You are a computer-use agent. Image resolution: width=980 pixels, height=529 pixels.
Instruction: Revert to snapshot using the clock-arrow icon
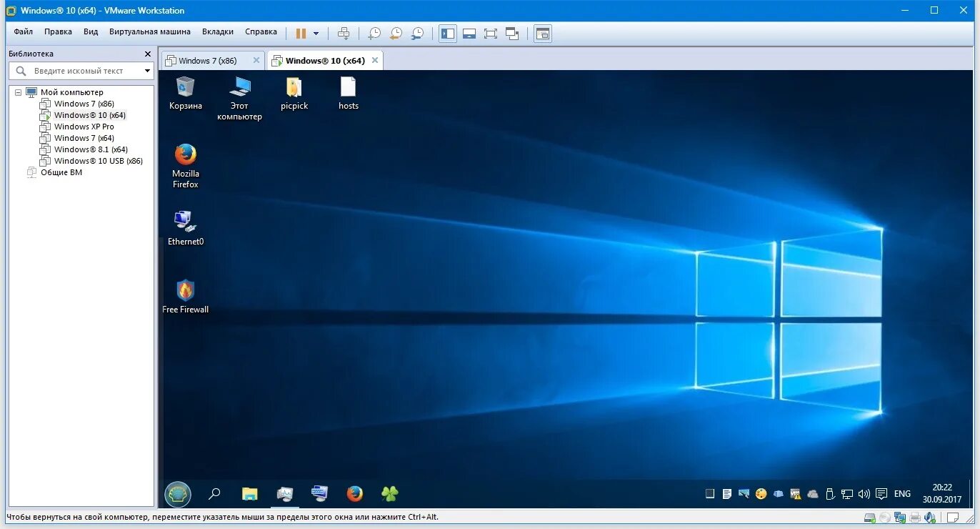396,33
